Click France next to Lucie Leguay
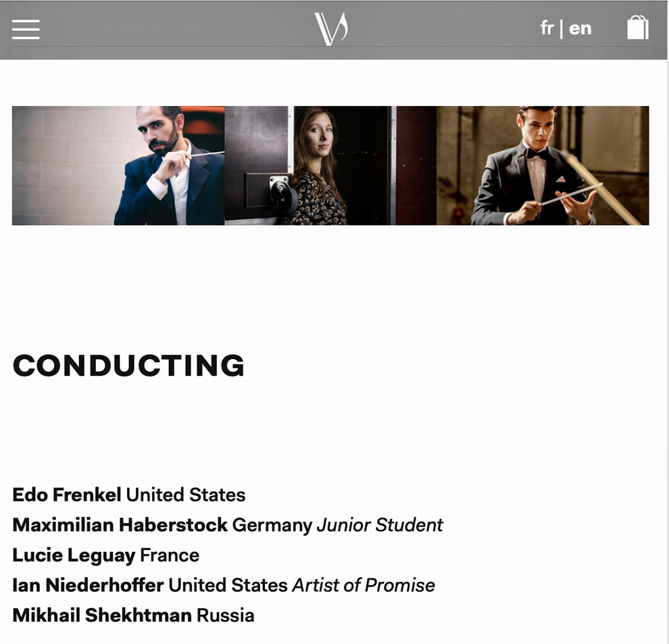 [170, 555]
